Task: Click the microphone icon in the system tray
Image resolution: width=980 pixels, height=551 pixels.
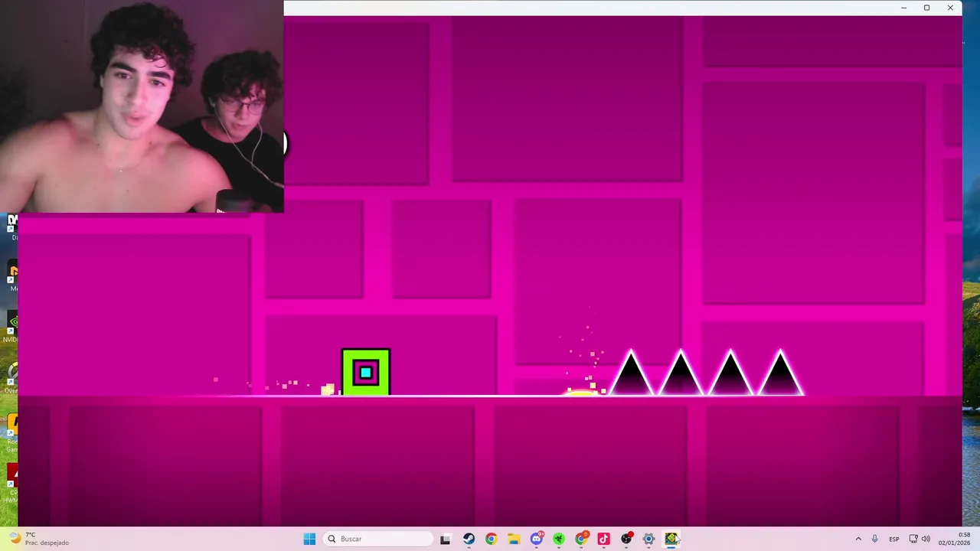Action: coord(874,539)
